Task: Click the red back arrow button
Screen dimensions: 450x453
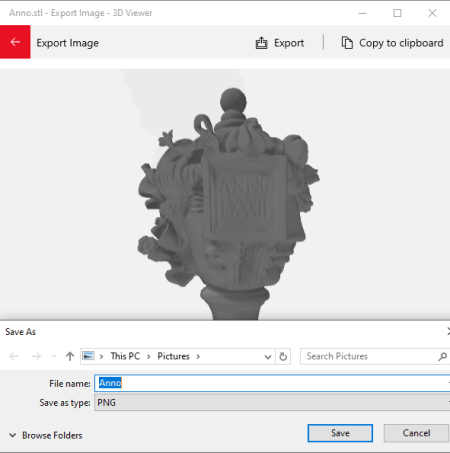Action: (15, 42)
